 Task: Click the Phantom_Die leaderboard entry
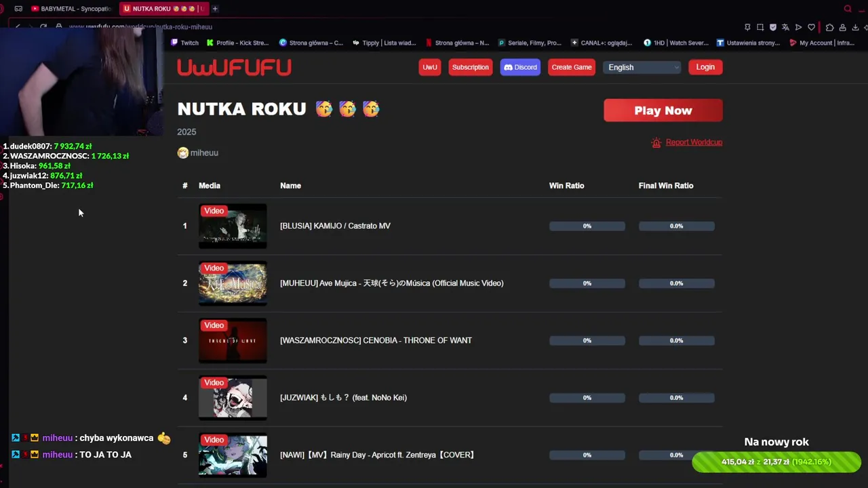tap(47, 186)
